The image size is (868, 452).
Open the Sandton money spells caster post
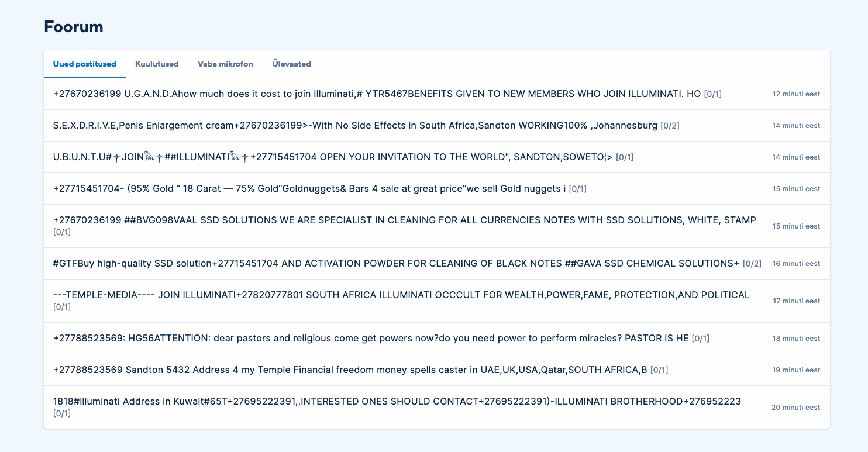coord(350,370)
